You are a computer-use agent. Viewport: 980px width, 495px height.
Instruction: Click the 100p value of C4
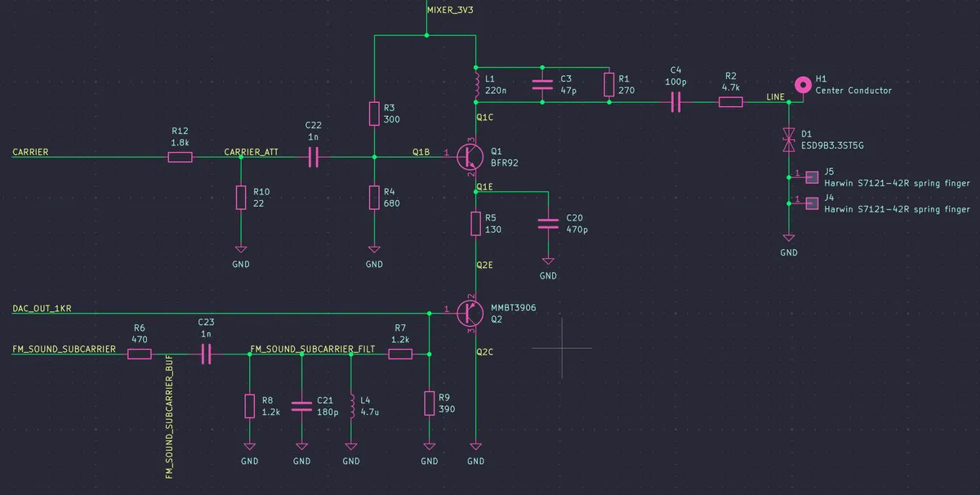pos(675,82)
